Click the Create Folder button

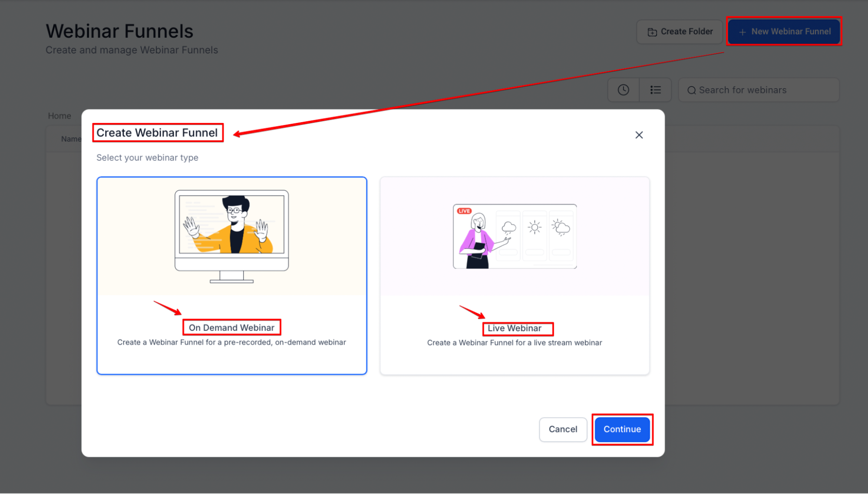[680, 32]
